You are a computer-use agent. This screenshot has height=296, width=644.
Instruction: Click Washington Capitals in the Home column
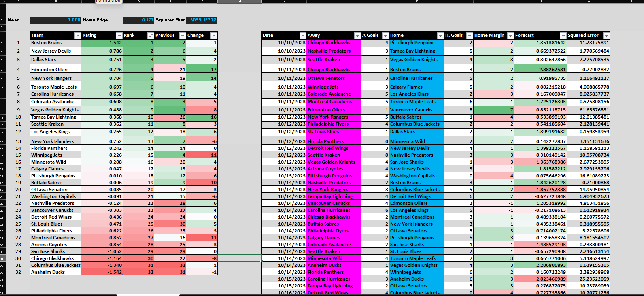pos(417,176)
